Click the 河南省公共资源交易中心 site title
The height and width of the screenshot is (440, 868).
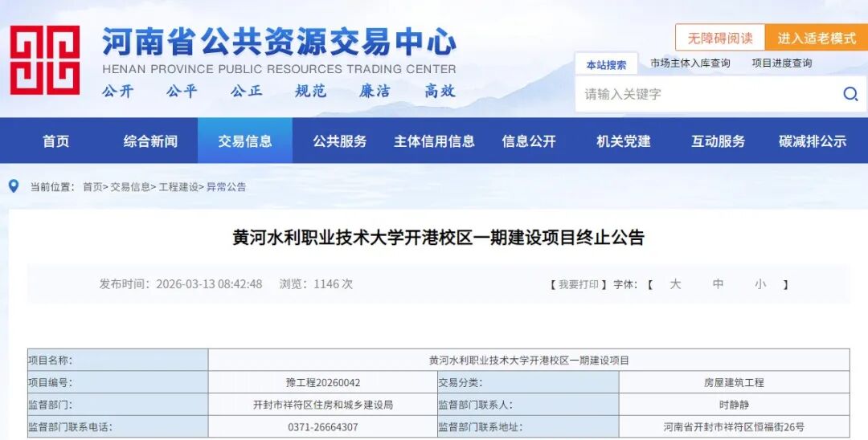pyautogui.click(x=280, y=42)
